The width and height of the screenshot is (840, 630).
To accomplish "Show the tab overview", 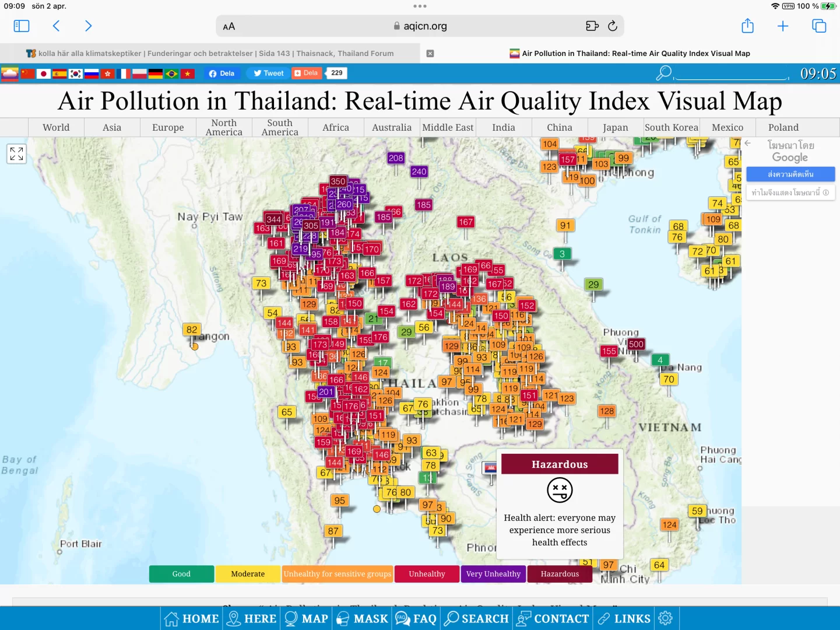I will (819, 26).
